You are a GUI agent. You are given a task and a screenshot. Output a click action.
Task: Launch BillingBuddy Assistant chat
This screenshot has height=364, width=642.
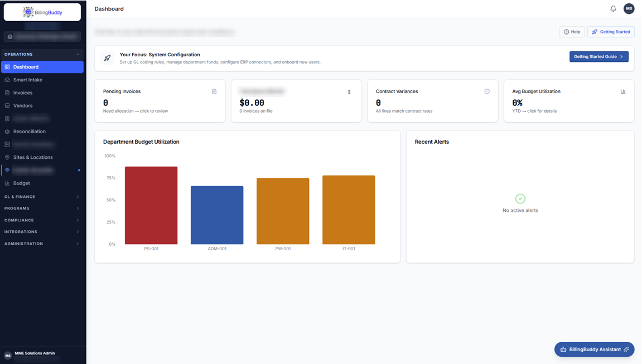(x=594, y=350)
